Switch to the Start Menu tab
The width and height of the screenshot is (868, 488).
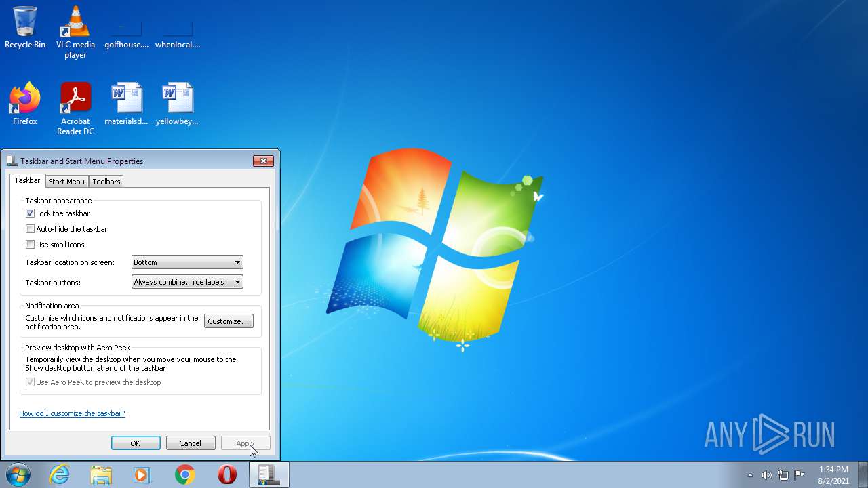click(x=66, y=182)
